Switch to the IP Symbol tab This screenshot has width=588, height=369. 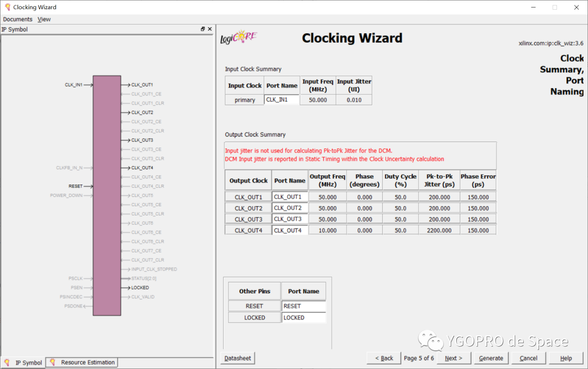click(x=23, y=362)
